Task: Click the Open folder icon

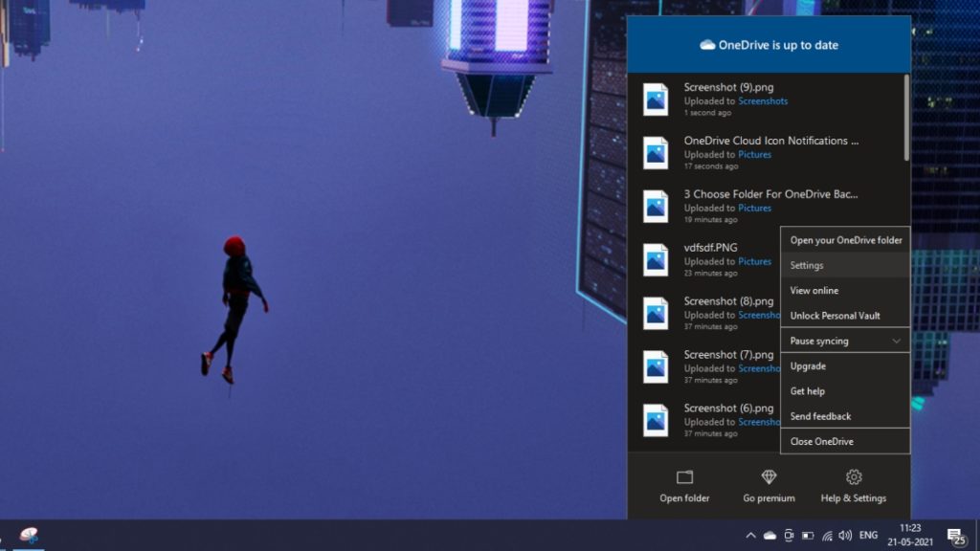Action: tap(684, 477)
